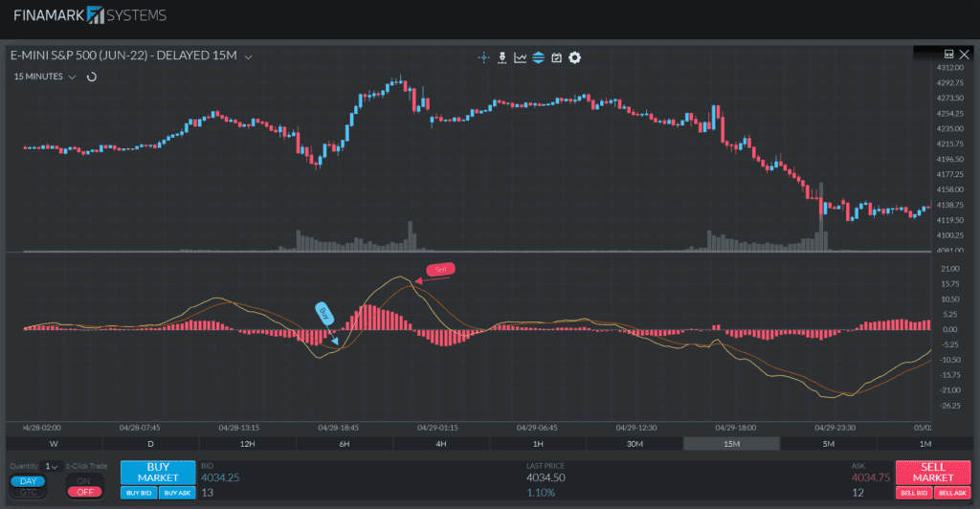
Task: Click the drawing pin tool icon
Action: [501, 57]
